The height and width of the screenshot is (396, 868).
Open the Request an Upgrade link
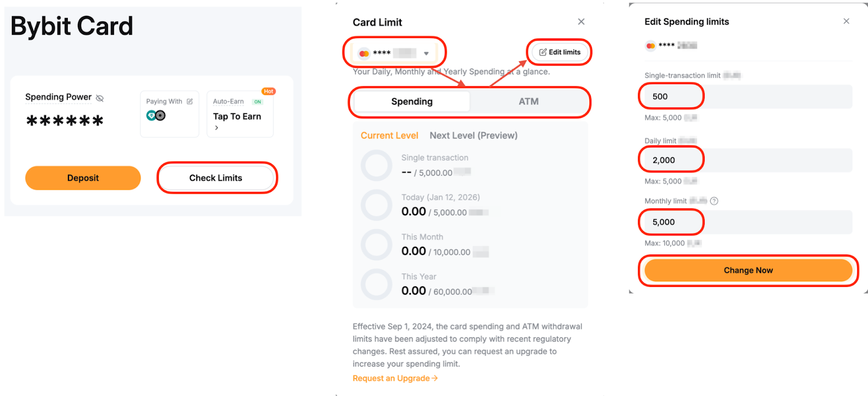pos(395,378)
